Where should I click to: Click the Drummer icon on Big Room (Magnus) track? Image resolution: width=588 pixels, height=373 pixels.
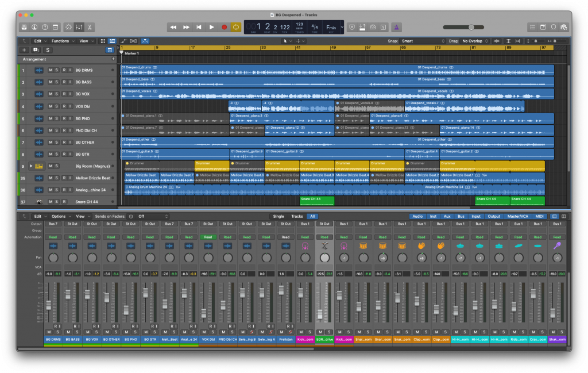tap(39, 166)
